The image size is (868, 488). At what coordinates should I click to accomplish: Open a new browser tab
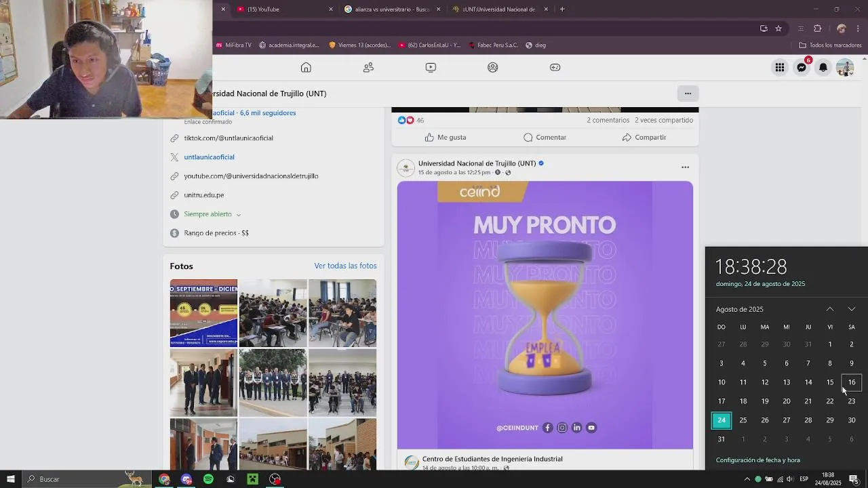coord(562,9)
